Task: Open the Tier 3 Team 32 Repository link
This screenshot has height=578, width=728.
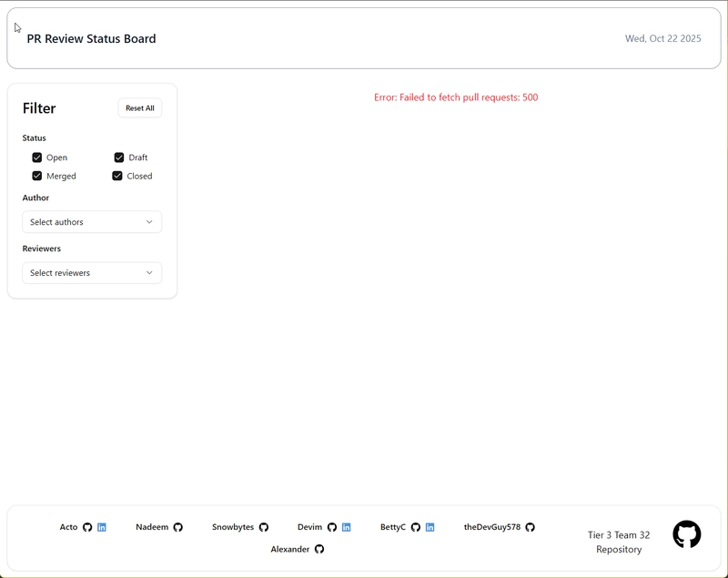Action: click(619, 542)
